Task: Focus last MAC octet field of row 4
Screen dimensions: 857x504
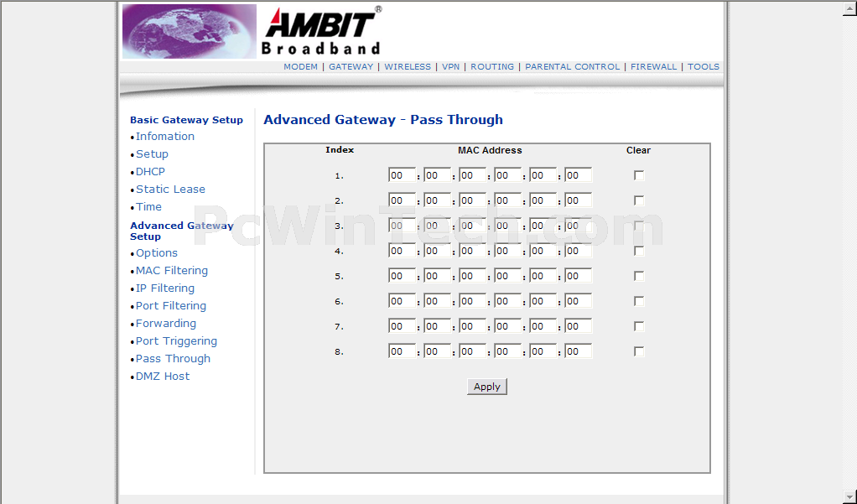Action: pos(579,251)
